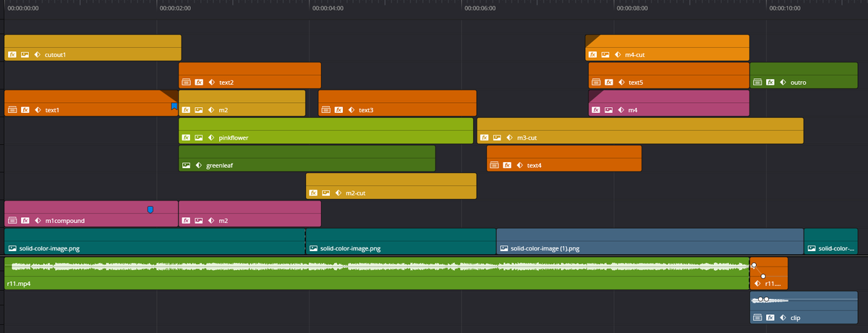The width and height of the screenshot is (868, 333).
Task: Select the m3-cut clip name
Action: click(x=527, y=138)
